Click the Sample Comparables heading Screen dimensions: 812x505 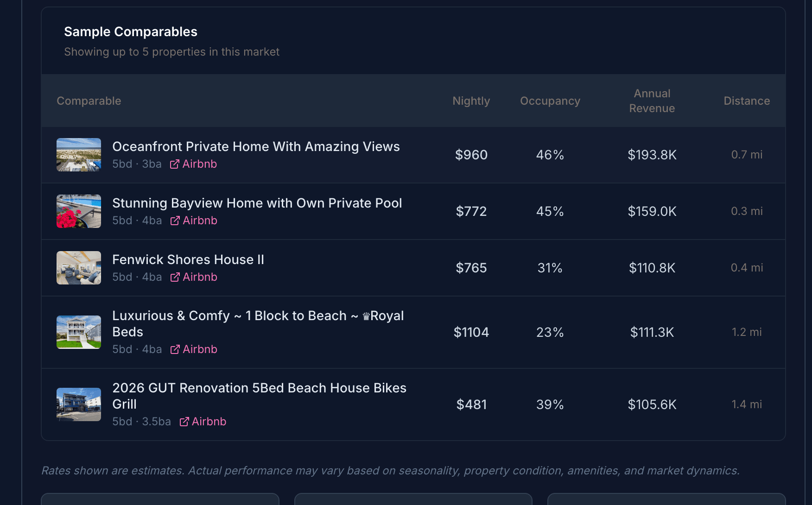click(x=131, y=32)
